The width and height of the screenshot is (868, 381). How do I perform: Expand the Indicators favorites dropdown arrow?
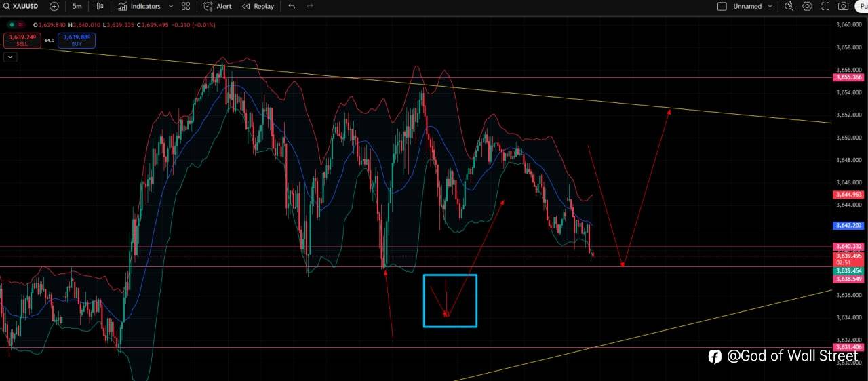pos(170,6)
